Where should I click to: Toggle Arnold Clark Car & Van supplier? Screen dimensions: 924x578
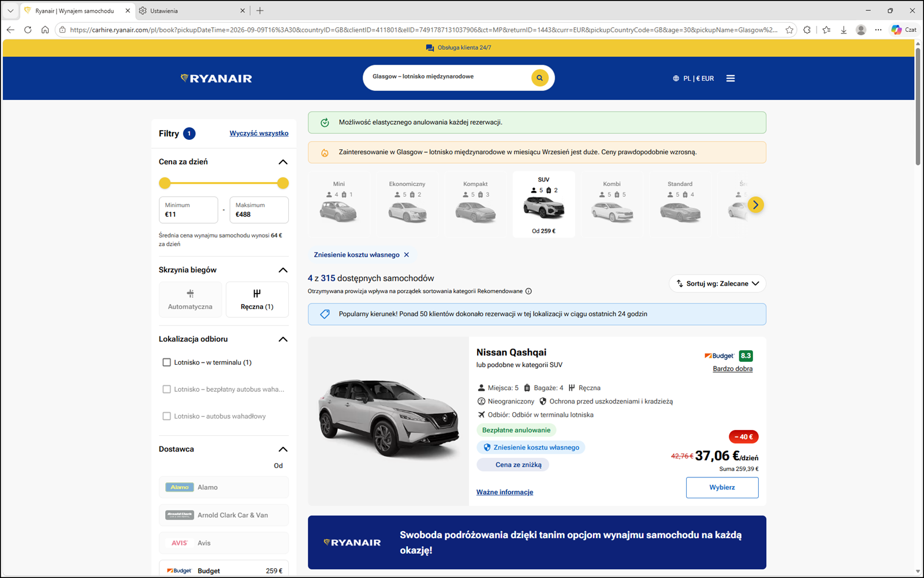(x=223, y=515)
